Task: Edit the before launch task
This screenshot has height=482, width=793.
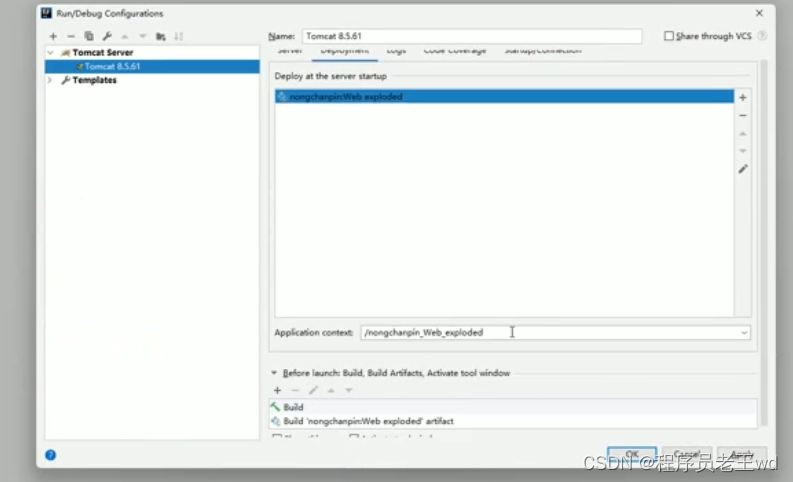Action: click(313, 390)
